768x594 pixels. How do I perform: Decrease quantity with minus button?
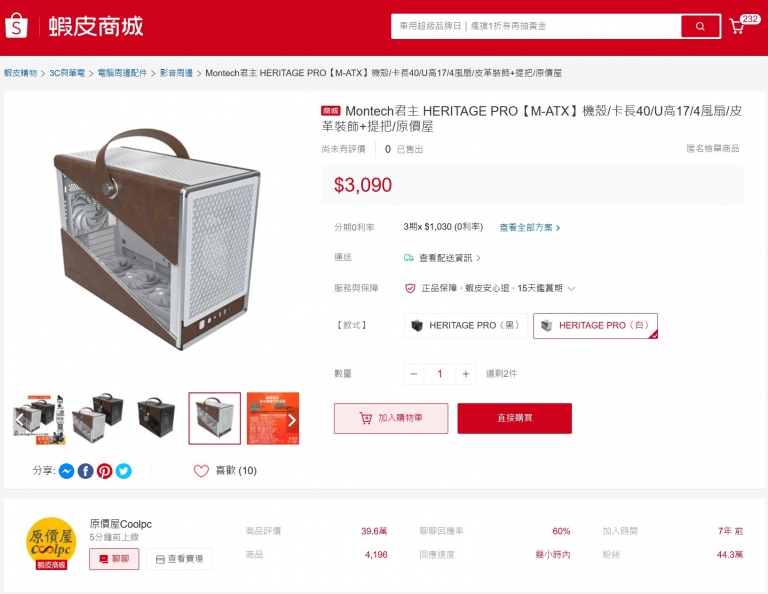point(414,374)
